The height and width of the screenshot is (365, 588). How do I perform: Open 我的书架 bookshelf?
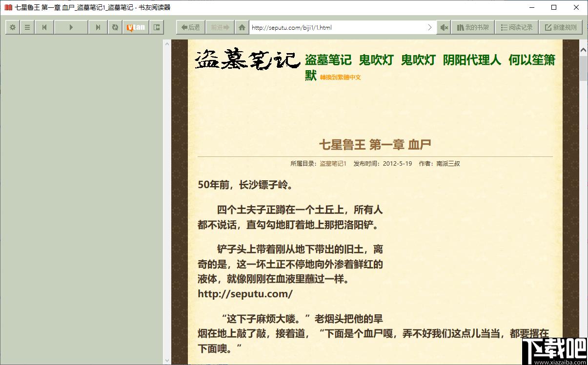coord(473,27)
